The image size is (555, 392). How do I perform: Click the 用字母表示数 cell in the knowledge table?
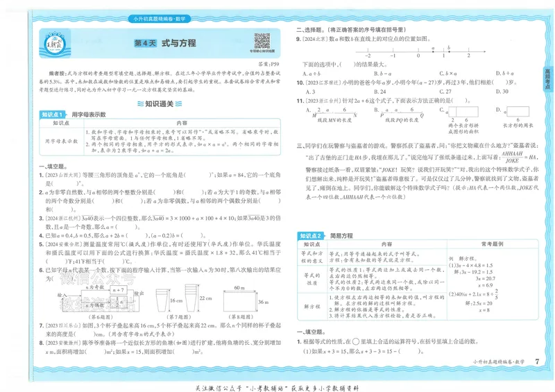click(61, 141)
